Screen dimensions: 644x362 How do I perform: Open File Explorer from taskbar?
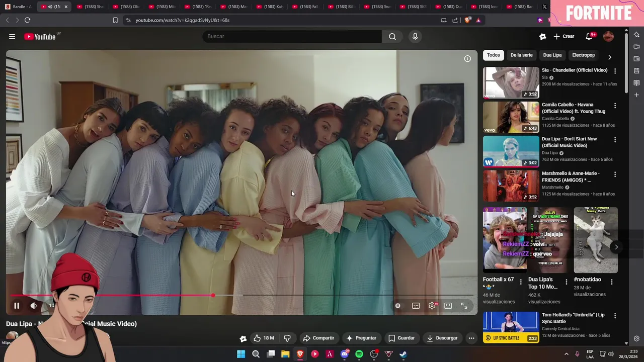pos(285,354)
